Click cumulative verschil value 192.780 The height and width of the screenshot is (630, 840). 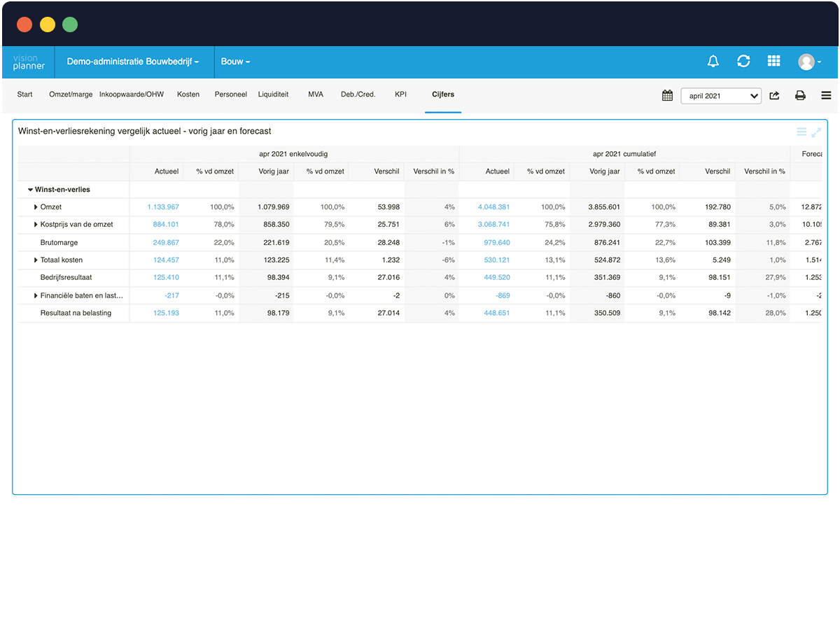tap(717, 207)
